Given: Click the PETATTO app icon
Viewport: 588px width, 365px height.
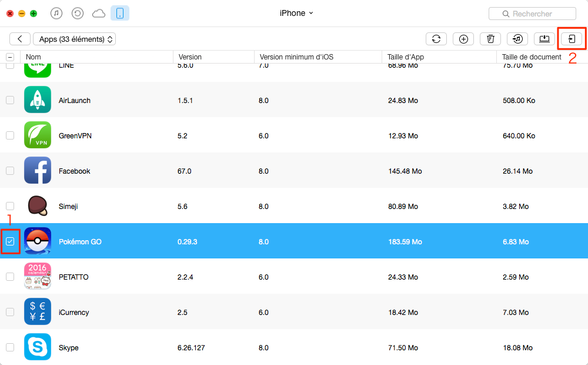Looking at the screenshot, I should pyautogui.click(x=38, y=276).
